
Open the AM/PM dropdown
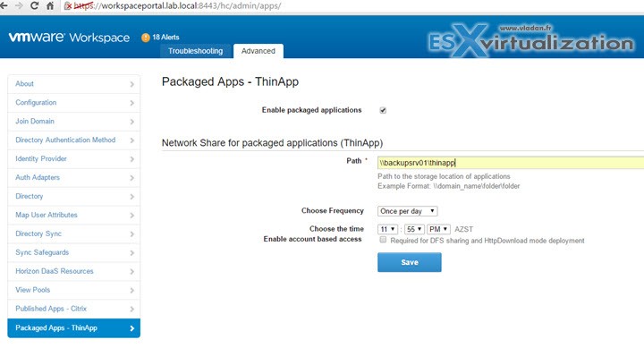click(x=438, y=229)
